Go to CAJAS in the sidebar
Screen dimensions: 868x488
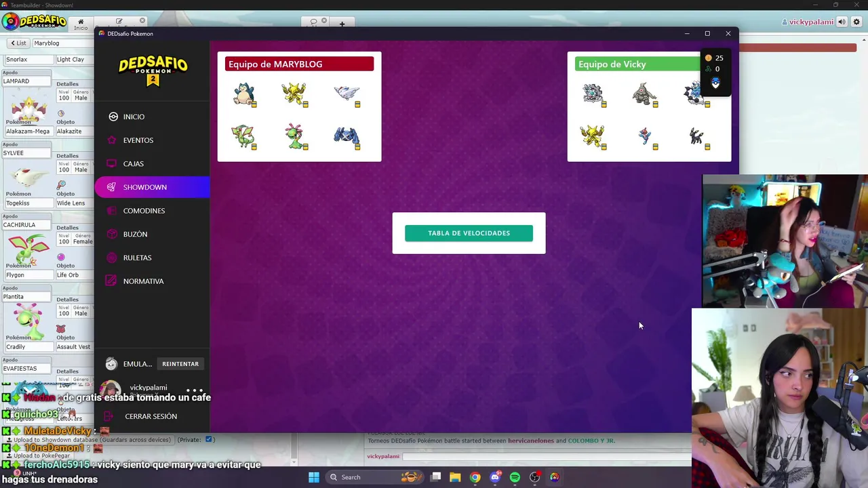pyautogui.click(x=152, y=163)
